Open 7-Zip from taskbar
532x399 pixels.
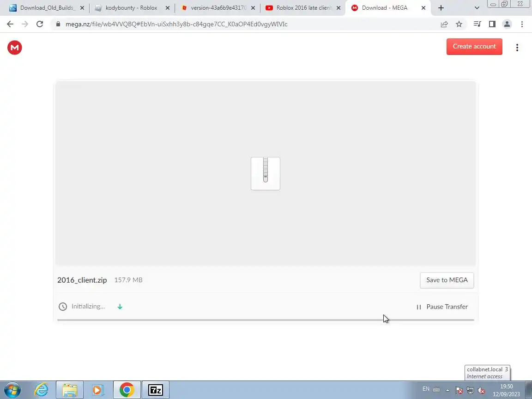pyautogui.click(x=155, y=390)
